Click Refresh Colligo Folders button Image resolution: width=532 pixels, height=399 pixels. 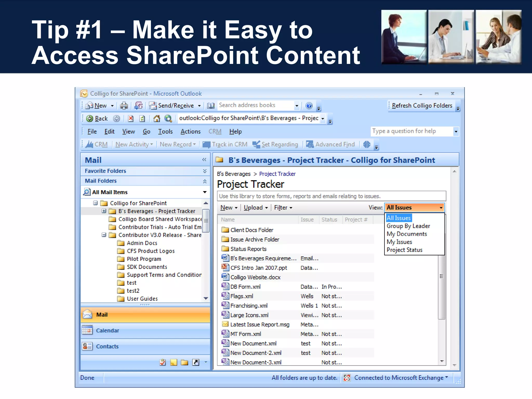(x=422, y=105)
